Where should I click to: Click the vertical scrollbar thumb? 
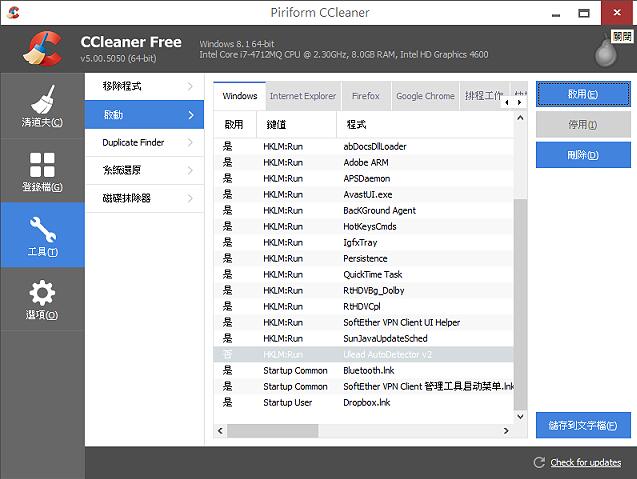pyautogui.click(x=520, y=303)
